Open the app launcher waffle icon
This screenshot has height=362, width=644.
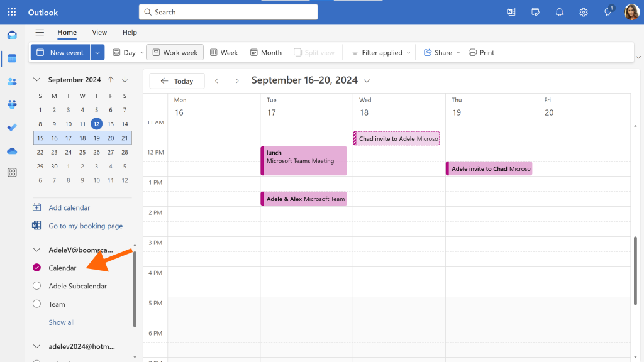coord(12,12)
